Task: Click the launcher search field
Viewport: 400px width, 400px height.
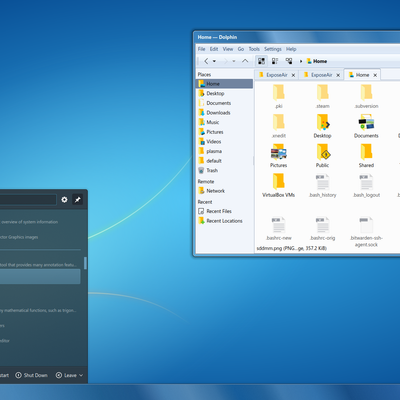Action: [28, 200]
